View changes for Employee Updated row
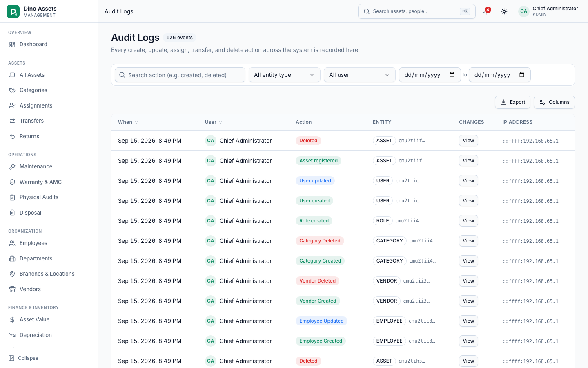 (x=468, y=321)
